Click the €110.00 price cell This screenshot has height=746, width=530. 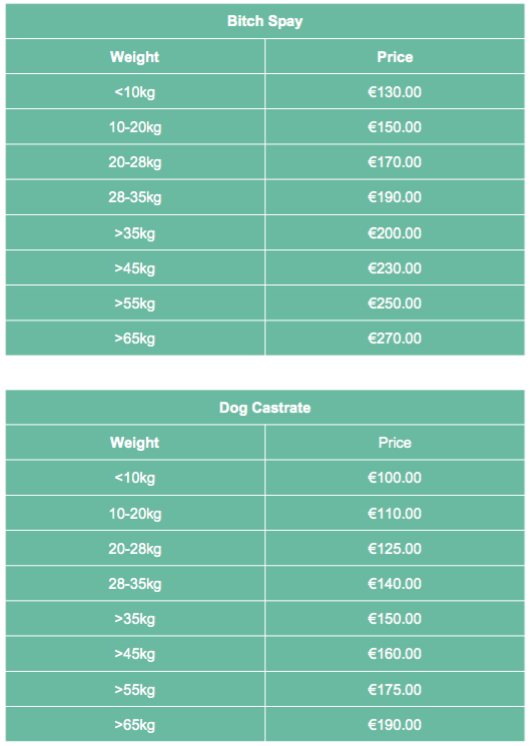(394, 513)
